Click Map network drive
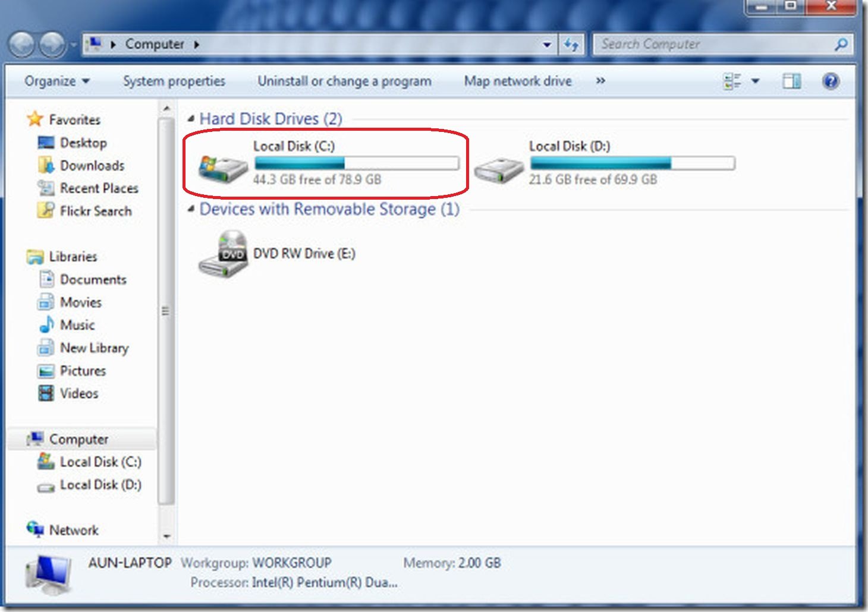This screenshot has width=868, height=612. click(518, 81)
